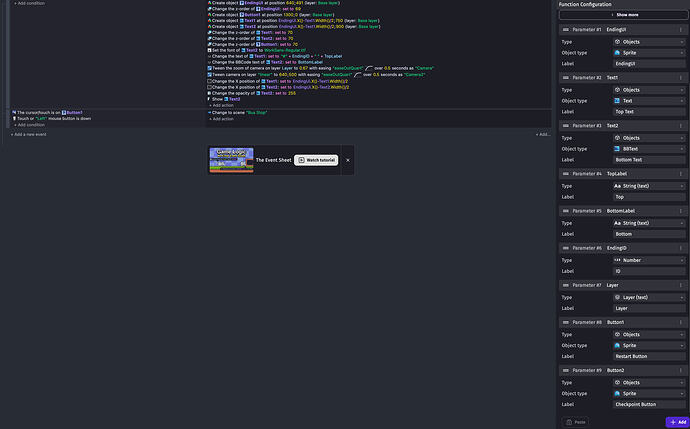This screenshot has width=690, height=429.
Task: Click drag handle of Parameter #3 Text2
Action: [x=565, y=125]
